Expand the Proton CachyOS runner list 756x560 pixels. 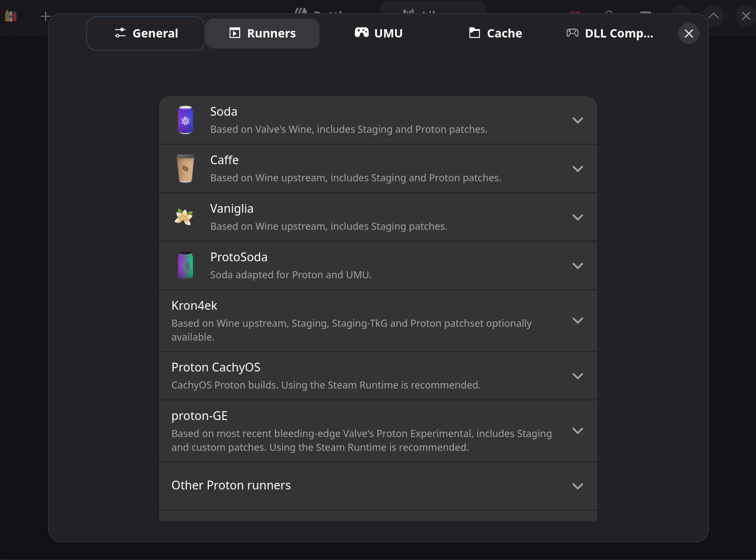point(577,376)
